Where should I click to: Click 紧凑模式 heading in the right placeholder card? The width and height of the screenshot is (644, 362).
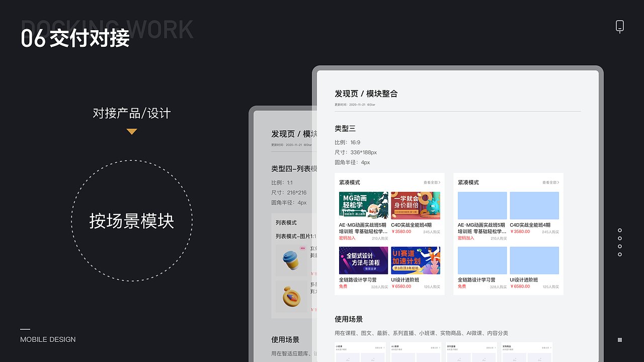click(x=468, y=183)
